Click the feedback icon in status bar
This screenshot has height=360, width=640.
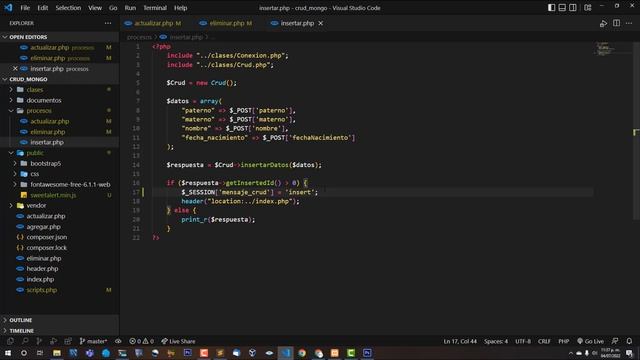[x=615, y=341]
